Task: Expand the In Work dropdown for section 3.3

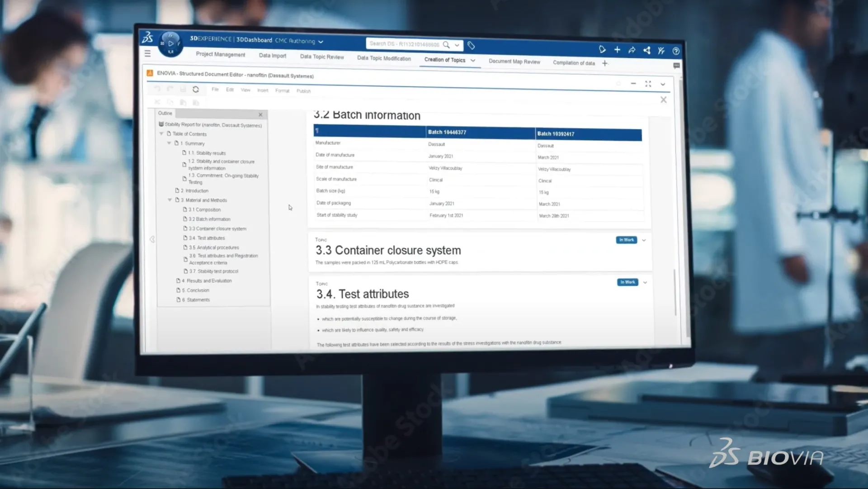Action: click(x=644, y=240)
